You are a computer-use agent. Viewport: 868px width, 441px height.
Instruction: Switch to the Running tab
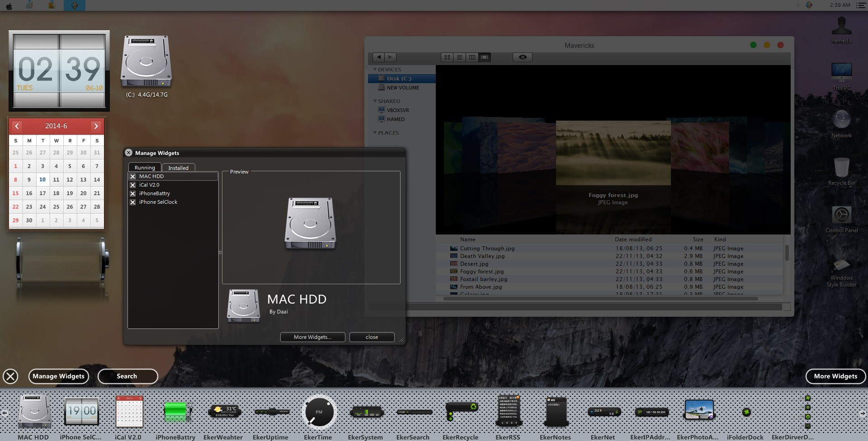[145, 167]
